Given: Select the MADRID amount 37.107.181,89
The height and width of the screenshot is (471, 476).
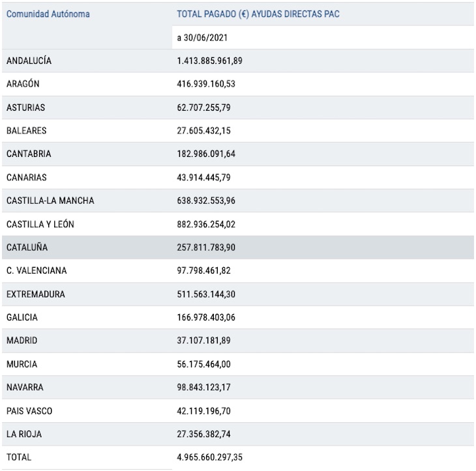Looking at the screenshot, I should (203, 341).
